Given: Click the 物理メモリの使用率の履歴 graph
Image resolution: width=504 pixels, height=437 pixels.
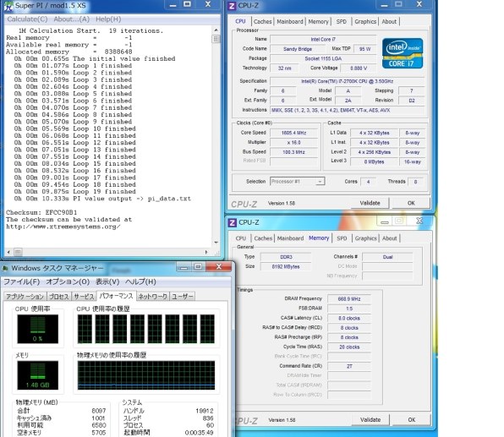Looking at the screenshot, I should [x=146, y=375].
